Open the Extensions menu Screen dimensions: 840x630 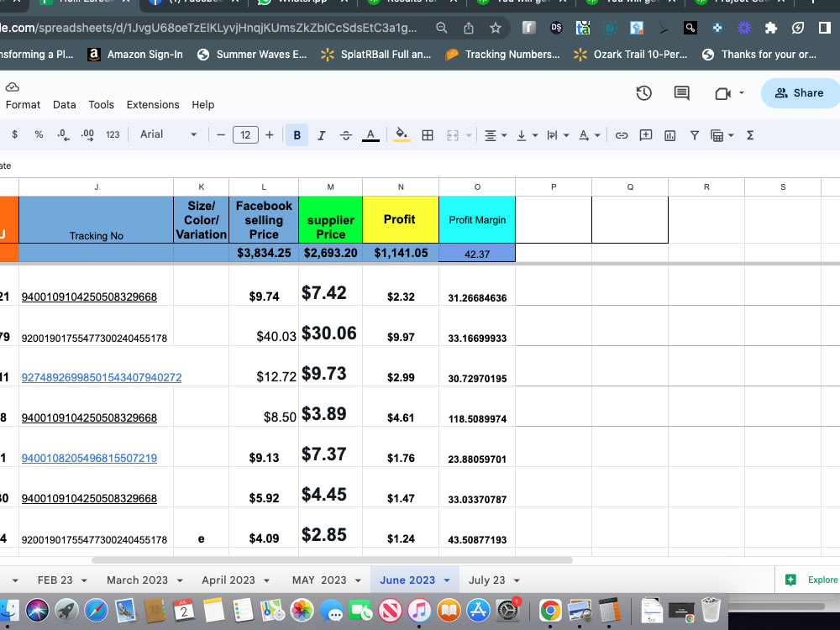(x=153, y=104)
